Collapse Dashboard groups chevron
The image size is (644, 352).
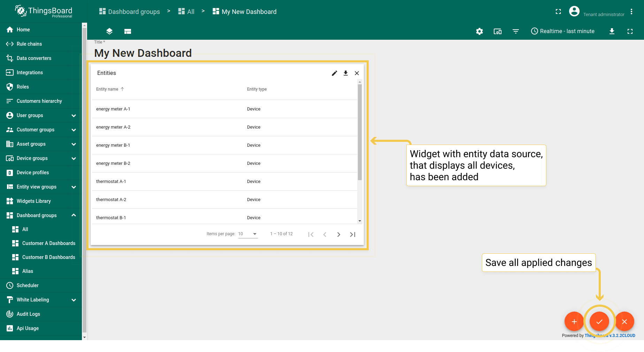pyautogui.click(x=74, y=215)
